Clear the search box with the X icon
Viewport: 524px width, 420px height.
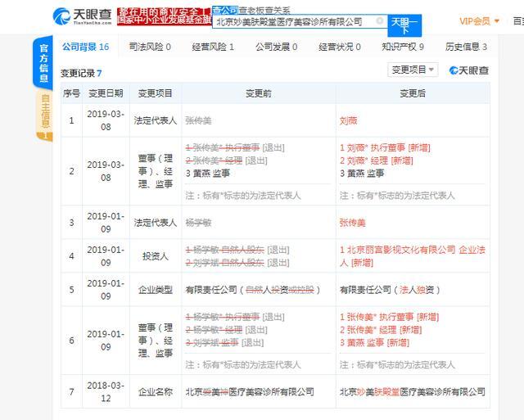coord(379,21)
